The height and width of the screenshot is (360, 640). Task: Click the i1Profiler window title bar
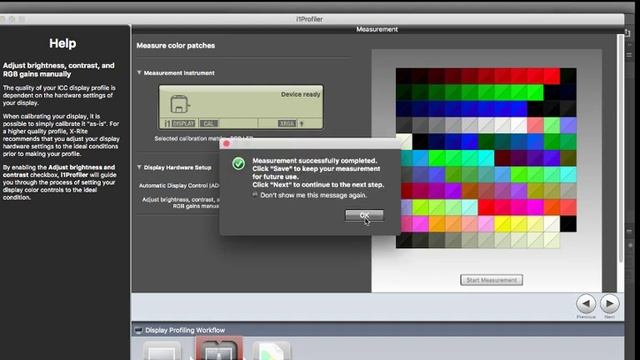(309, 19)
